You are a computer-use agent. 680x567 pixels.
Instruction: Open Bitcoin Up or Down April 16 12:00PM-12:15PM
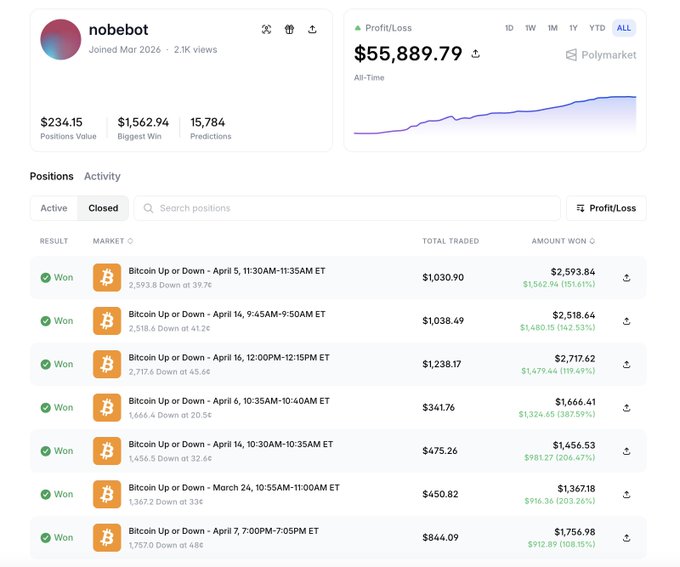click(x=229, y=357)
